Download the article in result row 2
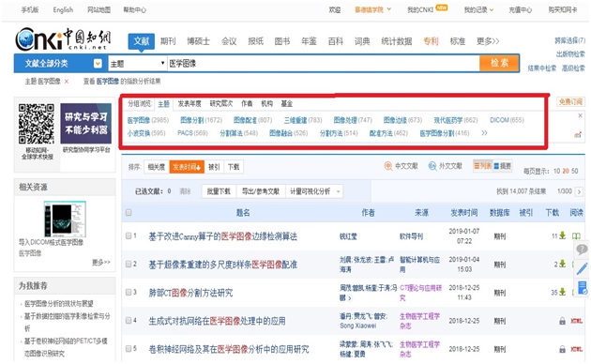 point(562,264)
